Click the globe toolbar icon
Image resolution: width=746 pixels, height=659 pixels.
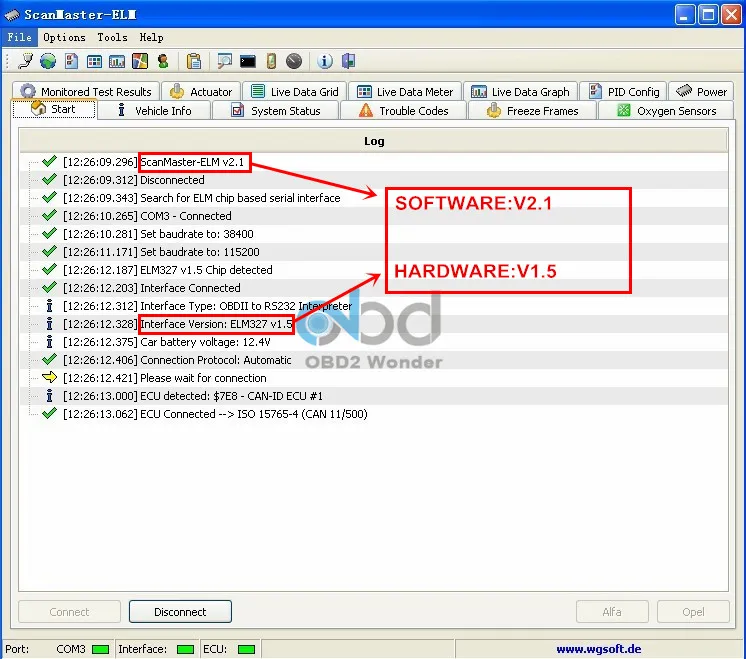tap(48, 61)
